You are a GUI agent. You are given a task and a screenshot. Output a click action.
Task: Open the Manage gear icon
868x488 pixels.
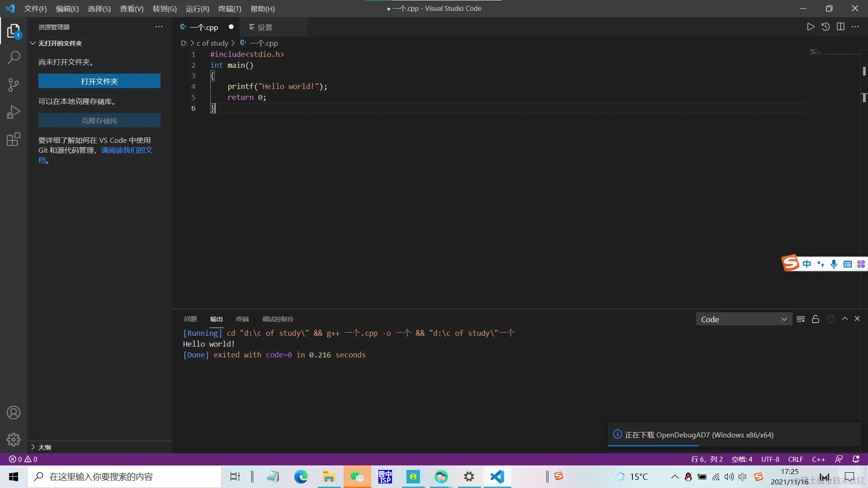coord(14,439)
